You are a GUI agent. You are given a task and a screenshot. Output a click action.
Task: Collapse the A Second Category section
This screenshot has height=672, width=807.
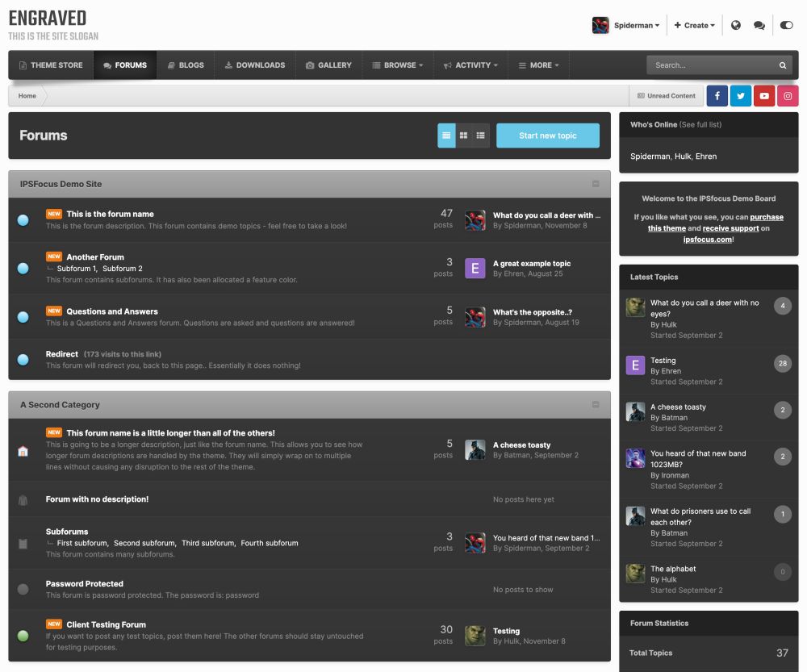click(596, 404)
